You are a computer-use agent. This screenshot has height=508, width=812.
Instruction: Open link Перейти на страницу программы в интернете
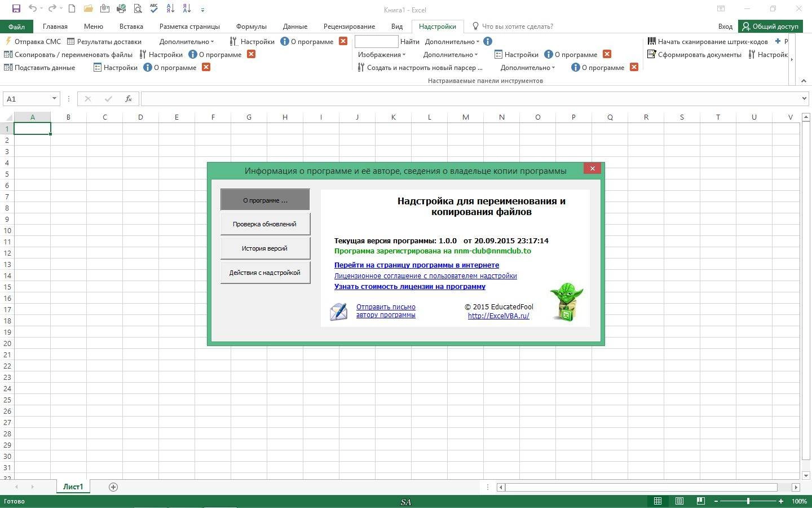(417, 265)
